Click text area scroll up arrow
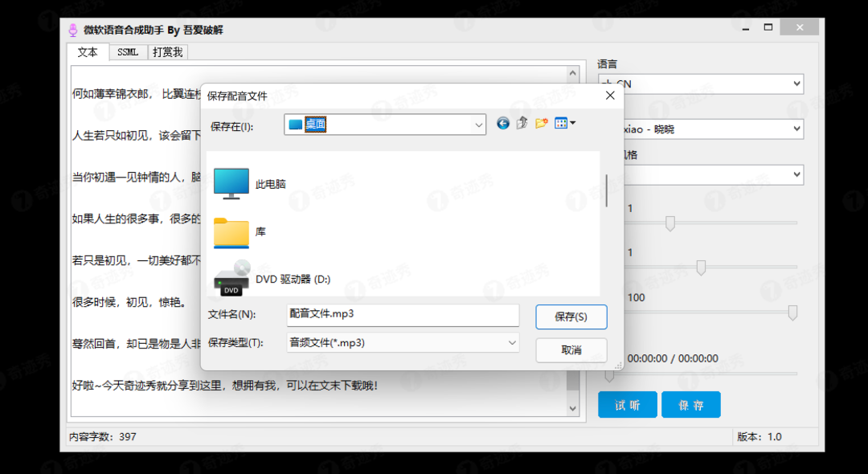Viewport: 868px width, 474px height. pos(573,73)
